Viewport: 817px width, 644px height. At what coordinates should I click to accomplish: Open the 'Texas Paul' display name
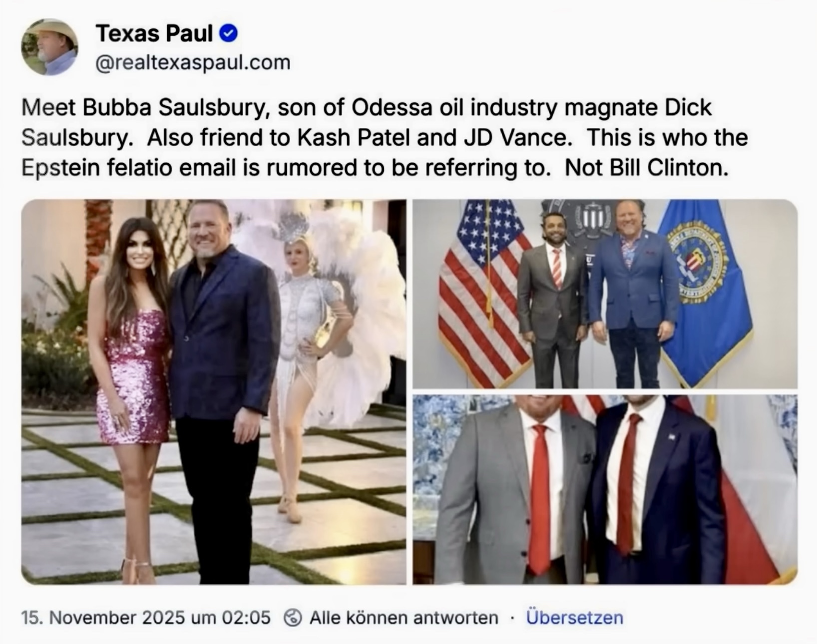(x=154, y=33)
